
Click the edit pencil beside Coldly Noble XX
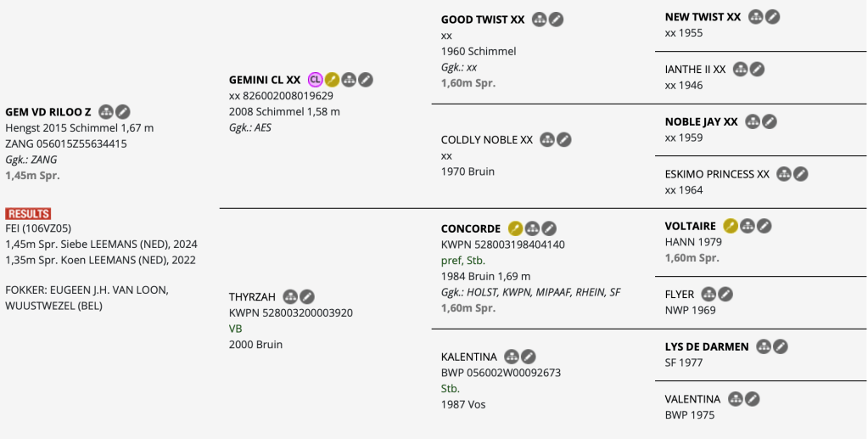click(564, 140)
